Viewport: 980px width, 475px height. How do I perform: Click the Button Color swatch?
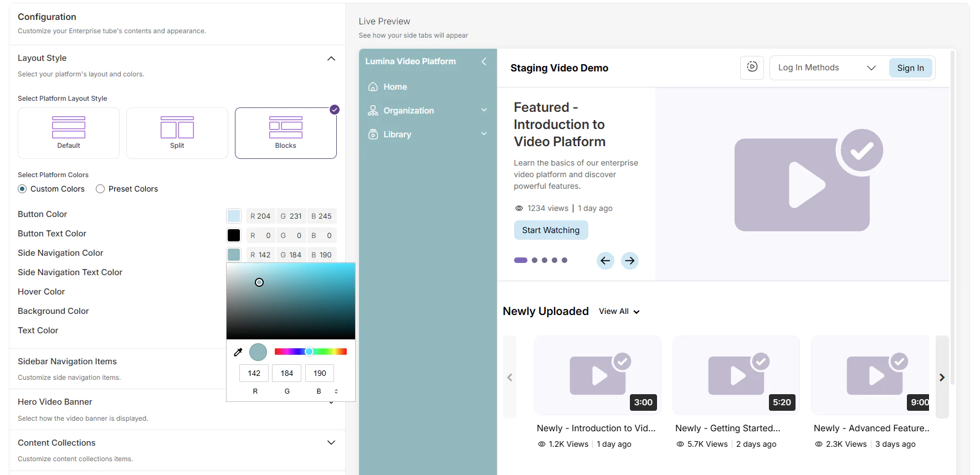point(234,216)
